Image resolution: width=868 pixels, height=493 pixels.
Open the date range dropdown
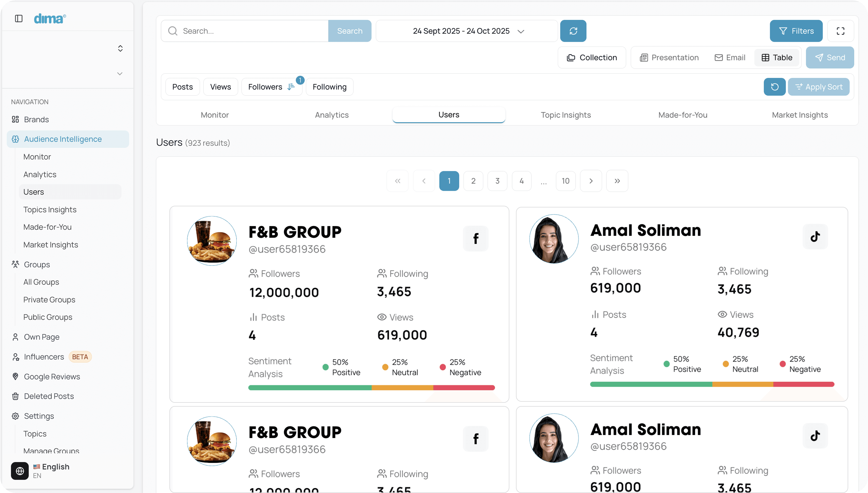467,31
